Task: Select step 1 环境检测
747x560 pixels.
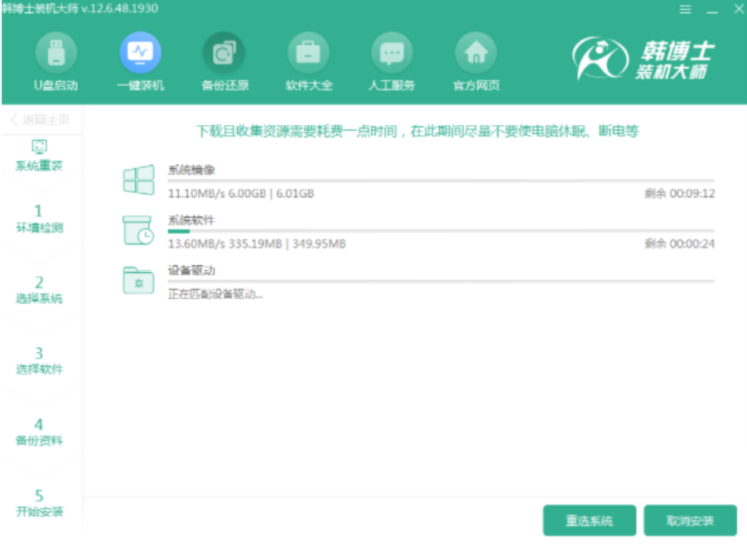Action: (x=39, y=219)
